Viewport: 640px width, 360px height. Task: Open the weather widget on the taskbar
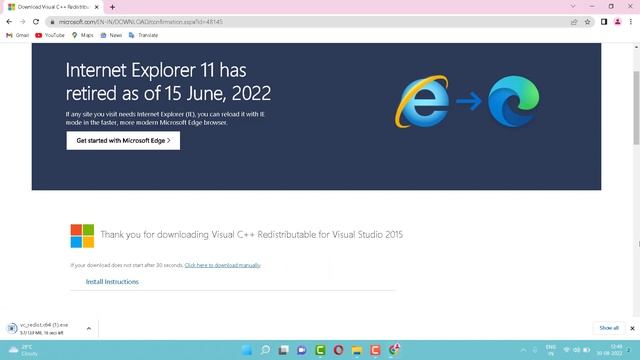coord(22,350)
